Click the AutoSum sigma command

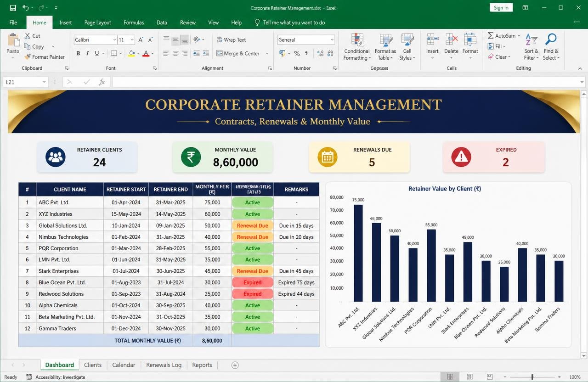tap(504, 36)
